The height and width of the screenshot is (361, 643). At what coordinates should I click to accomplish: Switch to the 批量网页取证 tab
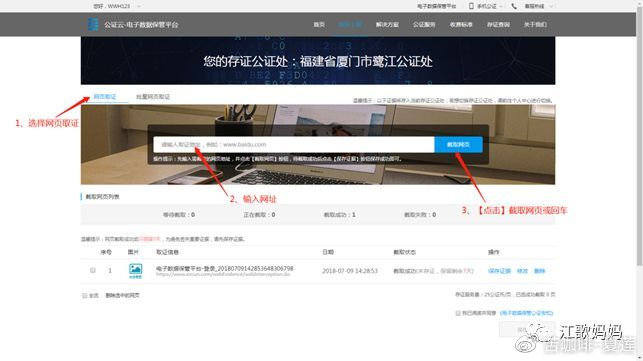[x=153, y=97]
